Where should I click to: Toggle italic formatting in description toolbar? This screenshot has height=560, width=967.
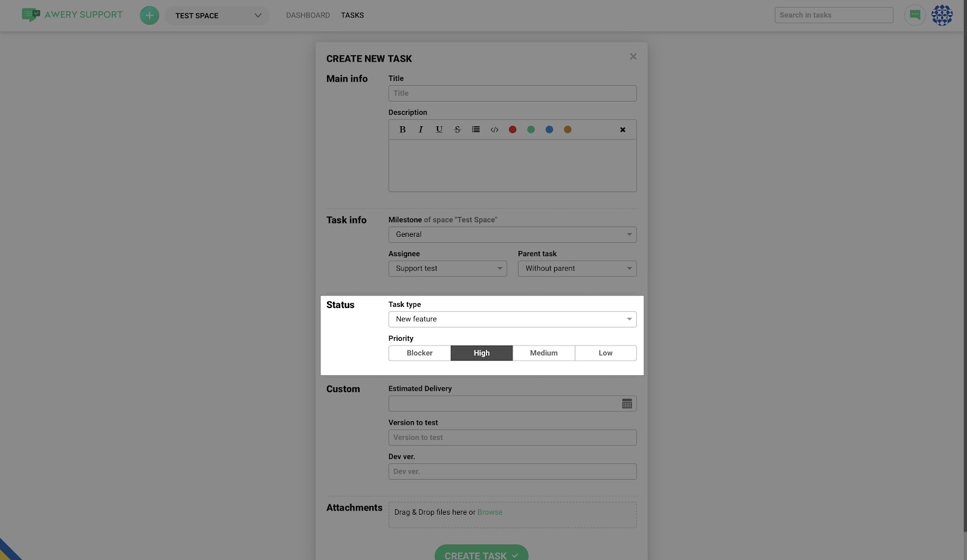tap(421, 129)
